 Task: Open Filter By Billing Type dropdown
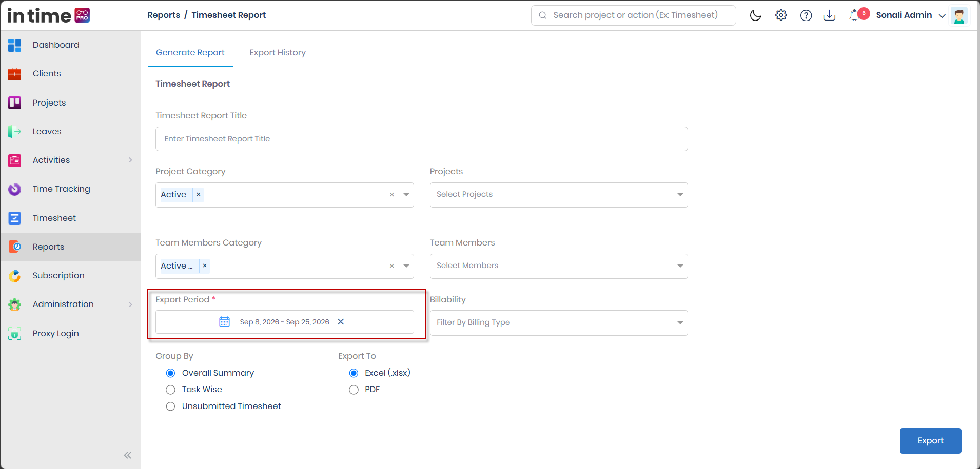click(x=559, y=323)
